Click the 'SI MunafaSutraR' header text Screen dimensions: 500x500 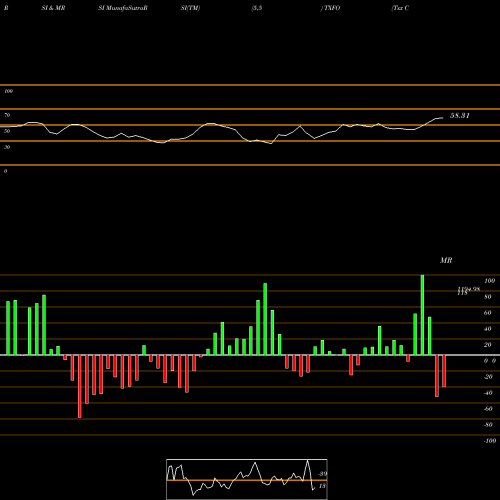123,8
